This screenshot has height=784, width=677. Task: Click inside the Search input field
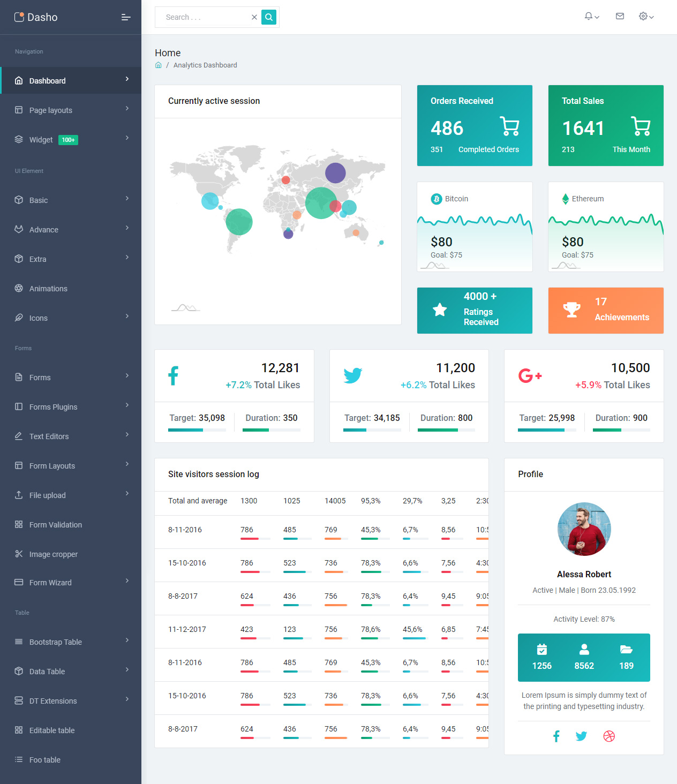point(206,17)
